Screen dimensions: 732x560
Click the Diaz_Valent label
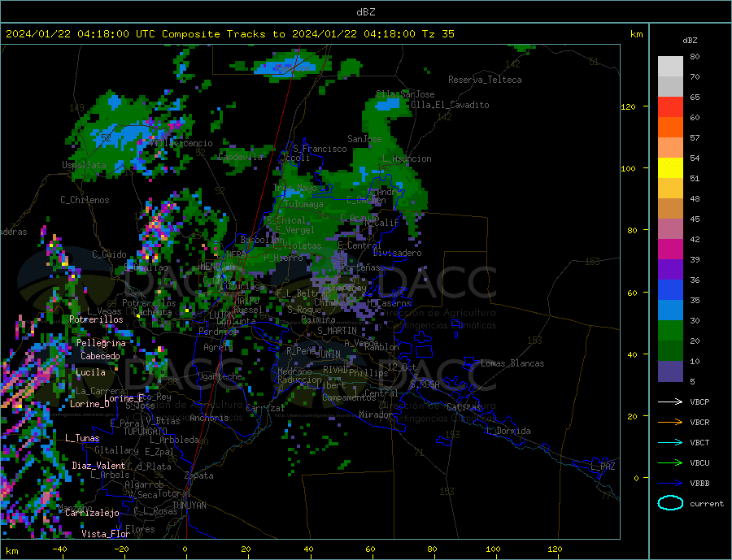pyautogui.click(x=98, y=466)
